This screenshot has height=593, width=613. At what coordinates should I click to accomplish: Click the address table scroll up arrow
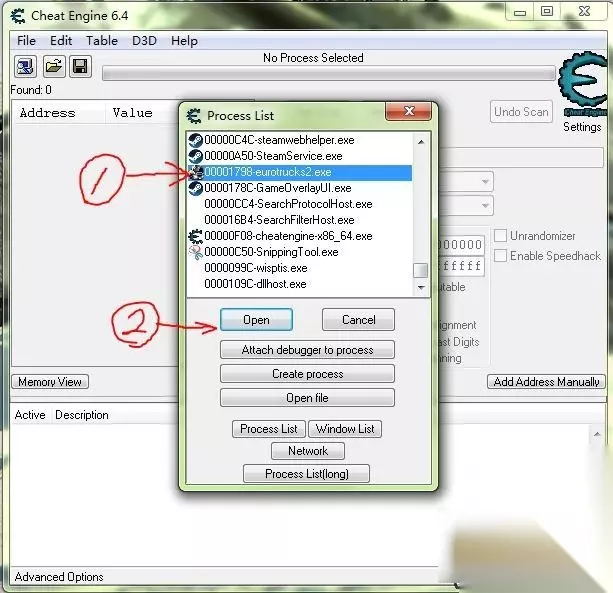pos(597,434)
